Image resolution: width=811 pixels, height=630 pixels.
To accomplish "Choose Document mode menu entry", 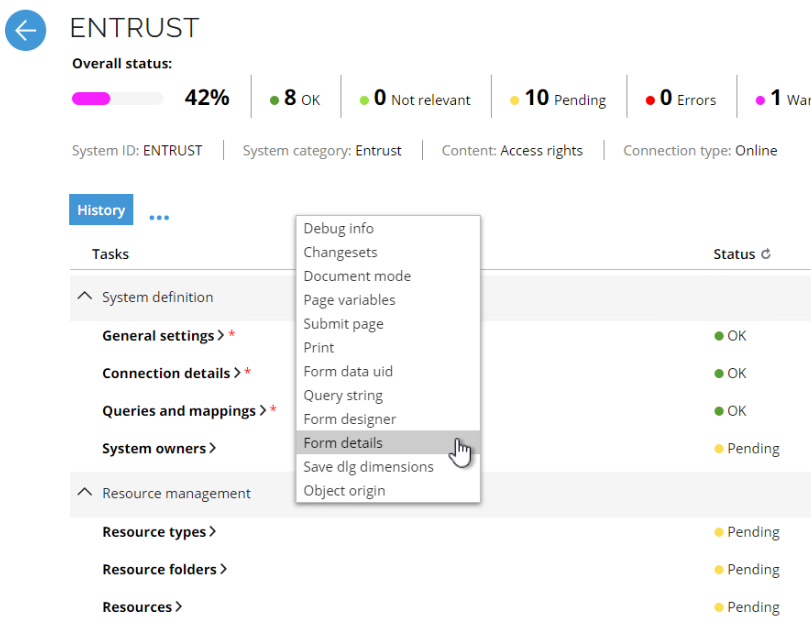I will coord(388,276).
